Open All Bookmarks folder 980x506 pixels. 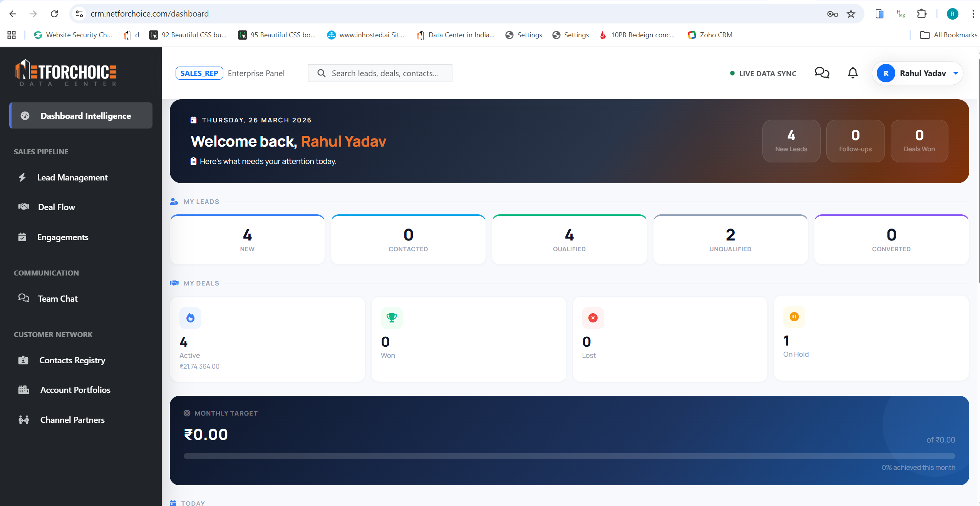tap(949, 35)
